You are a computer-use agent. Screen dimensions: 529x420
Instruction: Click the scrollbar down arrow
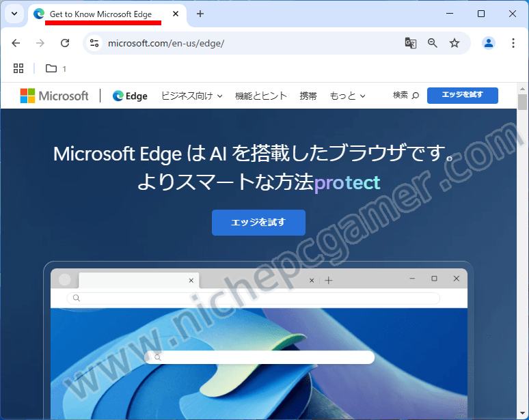(x=523, y=413)
